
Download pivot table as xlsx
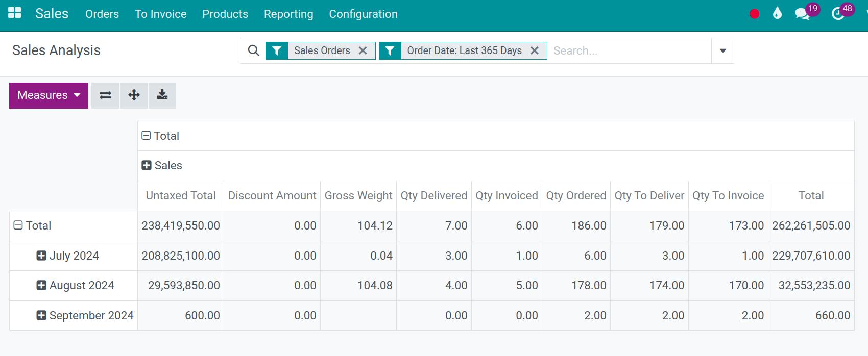[x=162, y=95]
